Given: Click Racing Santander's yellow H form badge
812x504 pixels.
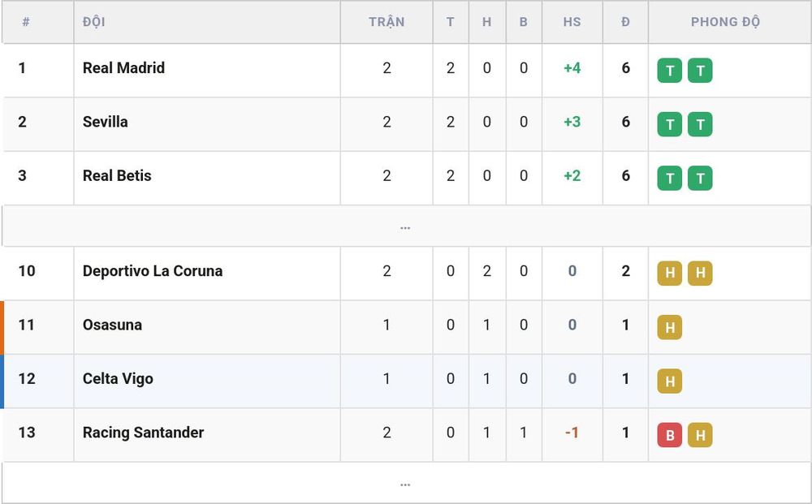Looking at the screenshot, I should coord(700,435).
